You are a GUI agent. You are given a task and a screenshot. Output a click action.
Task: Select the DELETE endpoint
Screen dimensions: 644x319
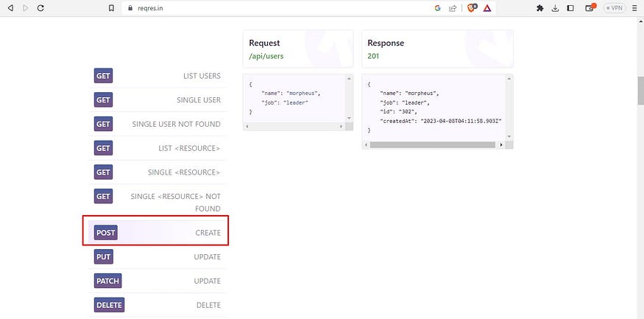[x=158, y=305]
